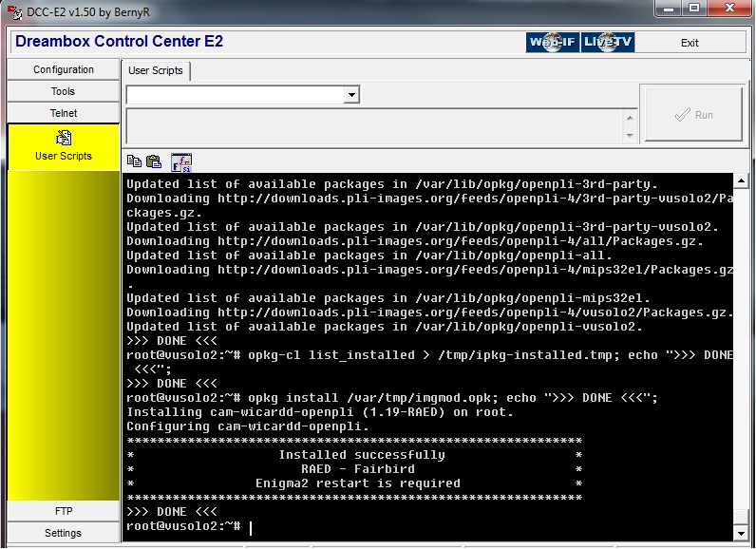The height and width of the screenshot is (549, 756).
Task: Click the paste clipboard icon above the terminal
Action: click(x=154, y=161)
